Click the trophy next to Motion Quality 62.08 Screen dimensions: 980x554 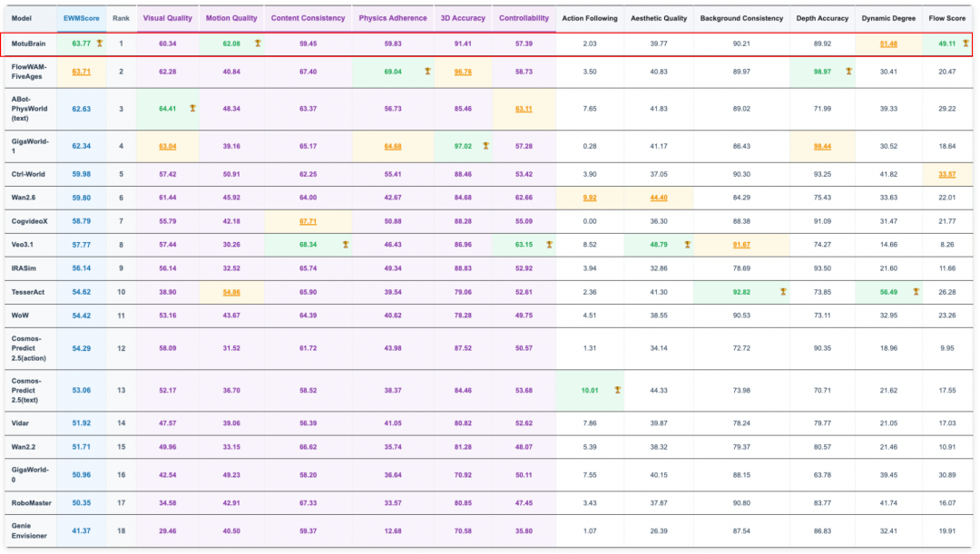tap(258, 44)
